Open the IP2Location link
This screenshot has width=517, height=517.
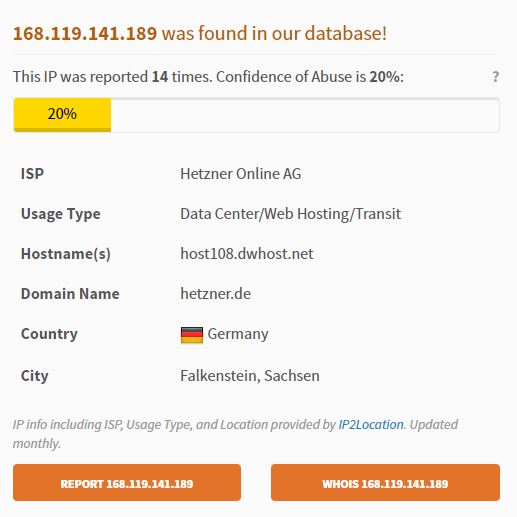pos(371,424)
